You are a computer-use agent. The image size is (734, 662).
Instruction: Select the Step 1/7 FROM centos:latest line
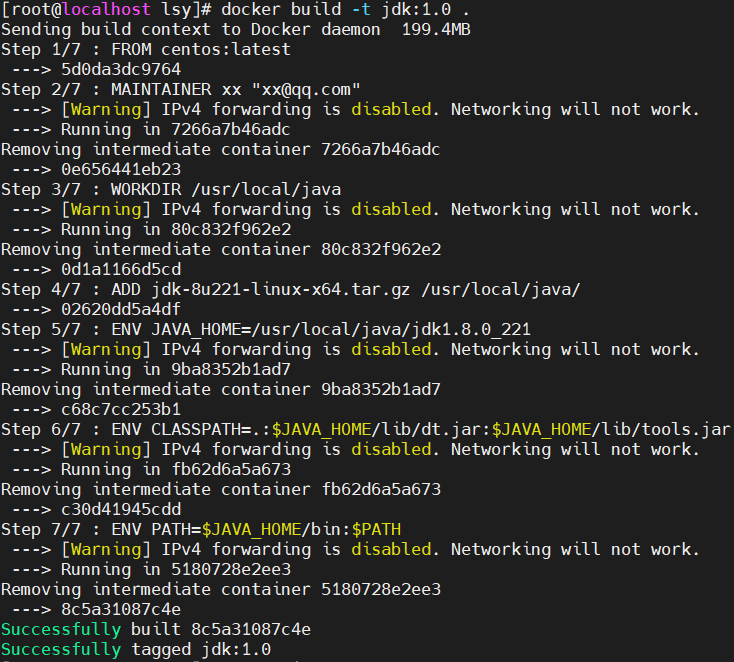[x=146, y=50]
